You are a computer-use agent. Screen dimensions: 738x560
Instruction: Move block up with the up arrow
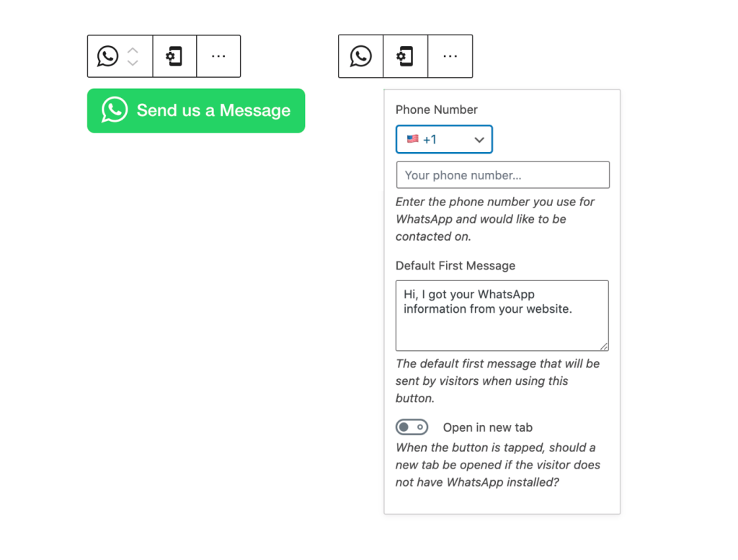(133, 50)
